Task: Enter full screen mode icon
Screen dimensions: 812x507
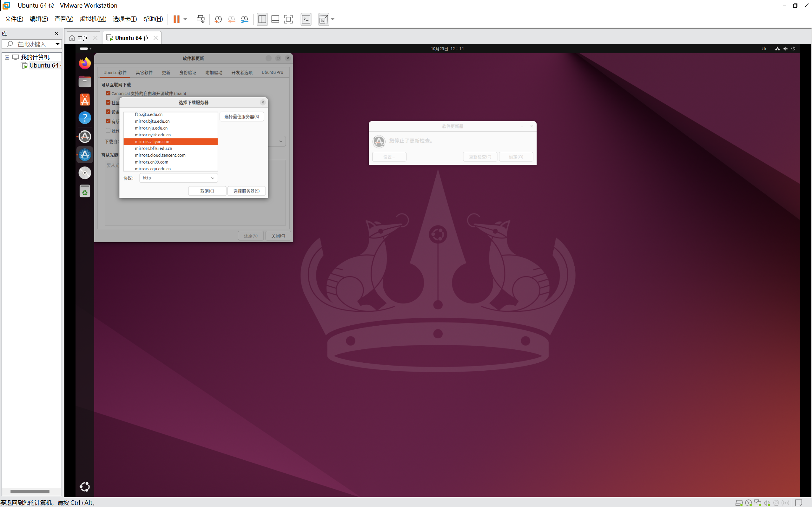Action: 288,19
